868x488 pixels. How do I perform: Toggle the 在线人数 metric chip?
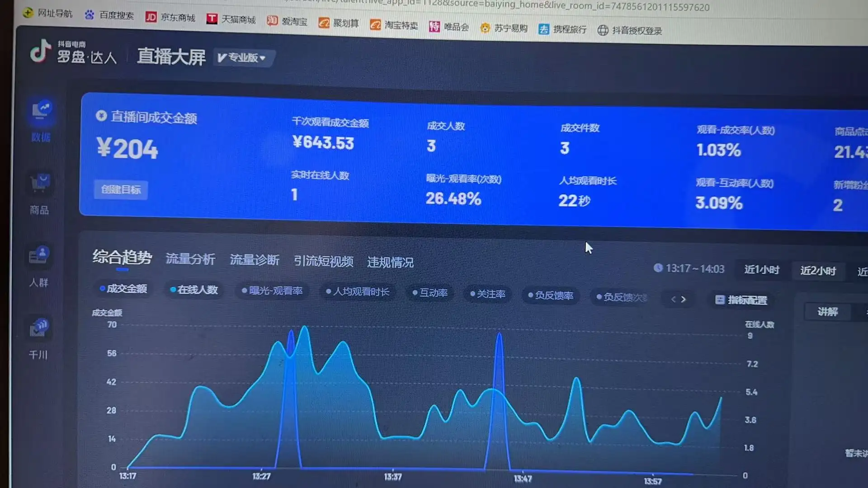tap(194, 290)
